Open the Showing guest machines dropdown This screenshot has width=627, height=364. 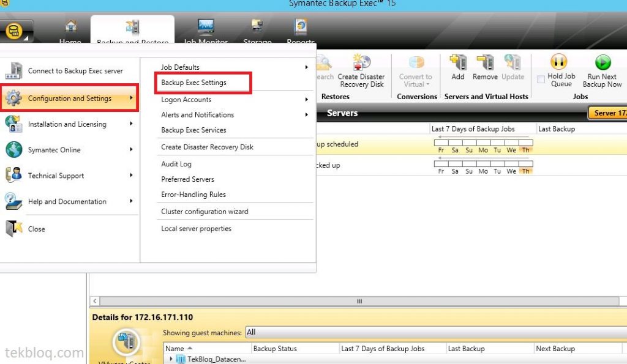pyautogui.click(x=436, y=332)
